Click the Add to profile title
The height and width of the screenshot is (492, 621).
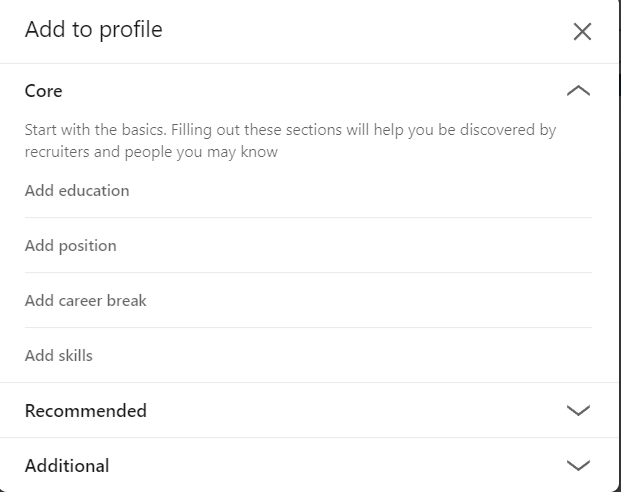[x=93, y=30]
